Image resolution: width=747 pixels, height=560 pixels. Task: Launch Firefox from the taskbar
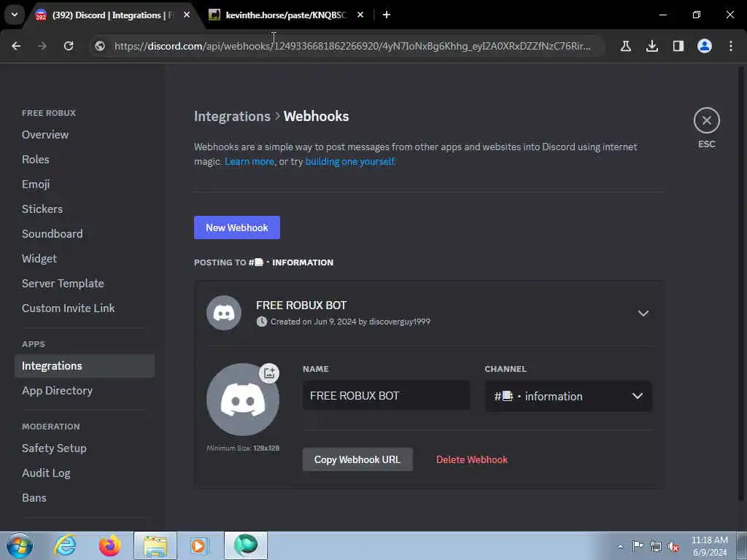[x=110, y=545]
